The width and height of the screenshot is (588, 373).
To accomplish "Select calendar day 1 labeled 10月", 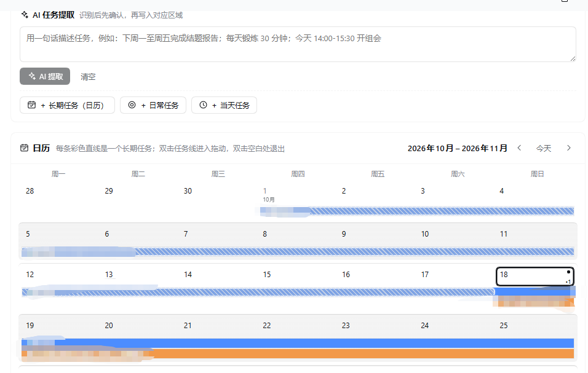I will 264,191.
